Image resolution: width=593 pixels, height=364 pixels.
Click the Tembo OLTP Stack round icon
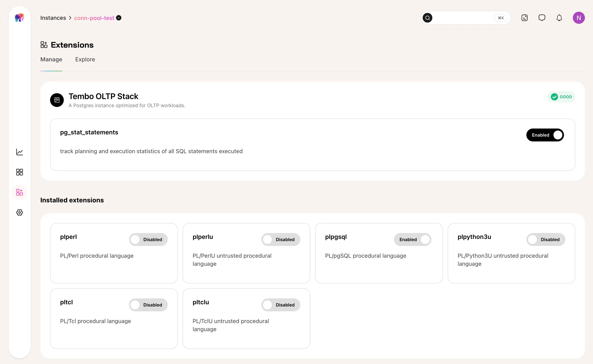57,100
